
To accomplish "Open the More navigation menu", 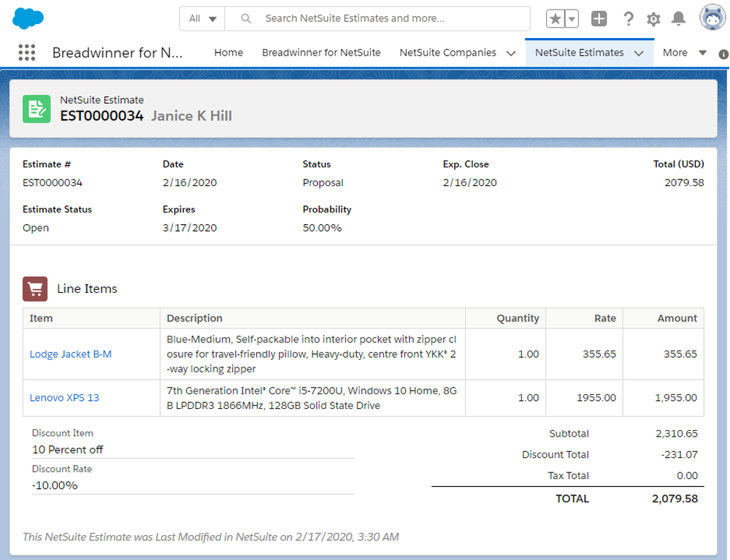I will point(685,53).
